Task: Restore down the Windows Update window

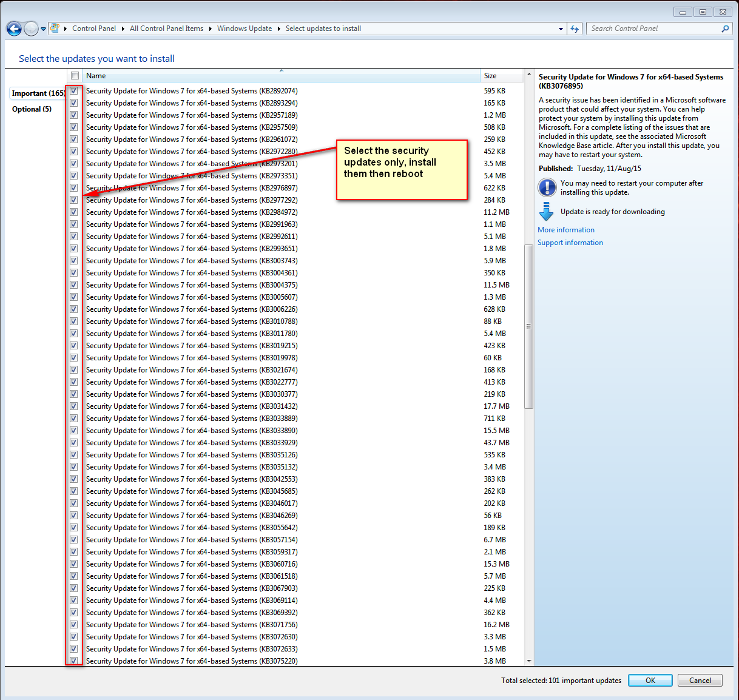Action: (x=703, y=12)
